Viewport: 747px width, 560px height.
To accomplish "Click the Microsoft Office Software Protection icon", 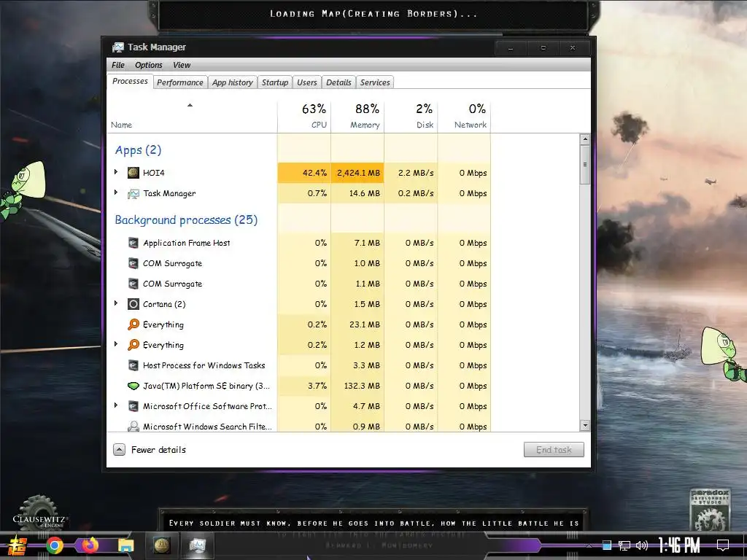I will tap(133, 406).
